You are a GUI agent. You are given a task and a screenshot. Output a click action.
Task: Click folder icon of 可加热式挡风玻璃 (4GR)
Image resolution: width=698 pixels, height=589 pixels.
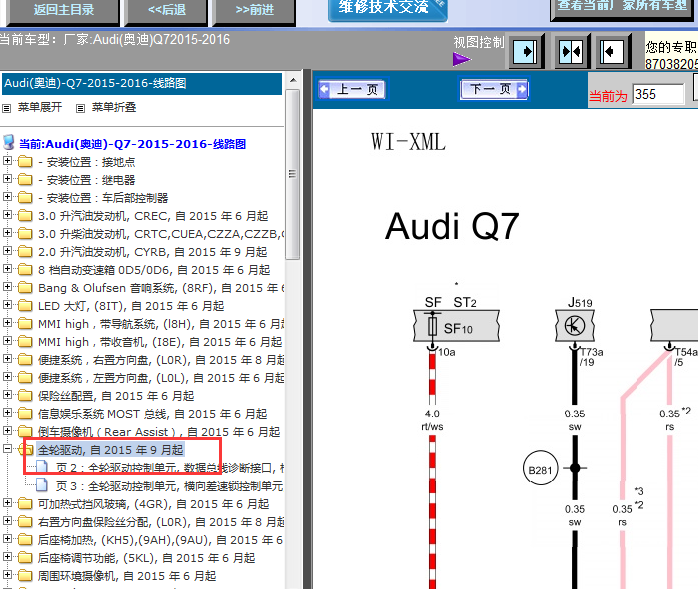pyautogui.click(x=25, y=504)
